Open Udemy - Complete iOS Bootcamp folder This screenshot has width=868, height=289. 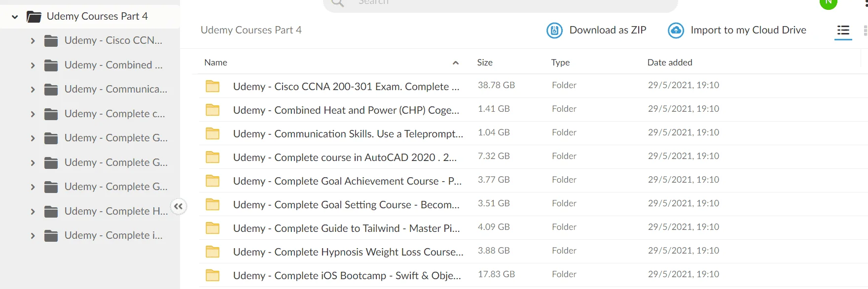[347, 276]
